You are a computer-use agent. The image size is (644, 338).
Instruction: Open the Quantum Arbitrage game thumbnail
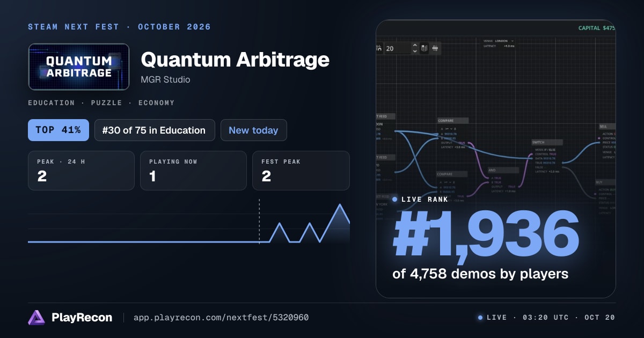point(79,67)
